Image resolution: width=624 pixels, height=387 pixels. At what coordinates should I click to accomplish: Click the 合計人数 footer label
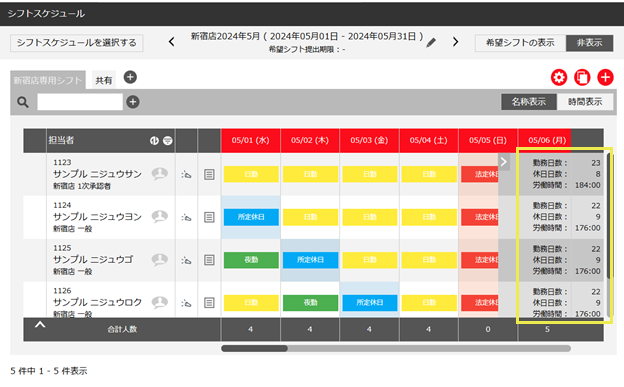click(x=122, y=329)
